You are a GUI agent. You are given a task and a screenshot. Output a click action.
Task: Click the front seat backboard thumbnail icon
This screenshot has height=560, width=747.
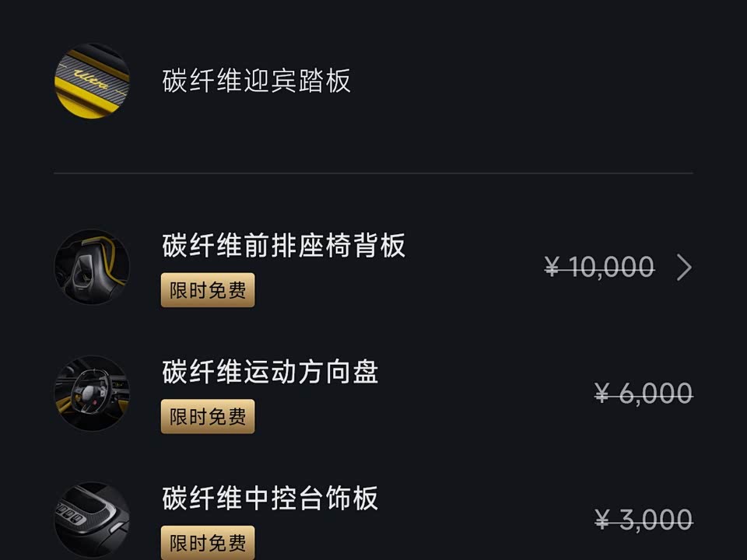pyautogui.click(x=92, y=267)
